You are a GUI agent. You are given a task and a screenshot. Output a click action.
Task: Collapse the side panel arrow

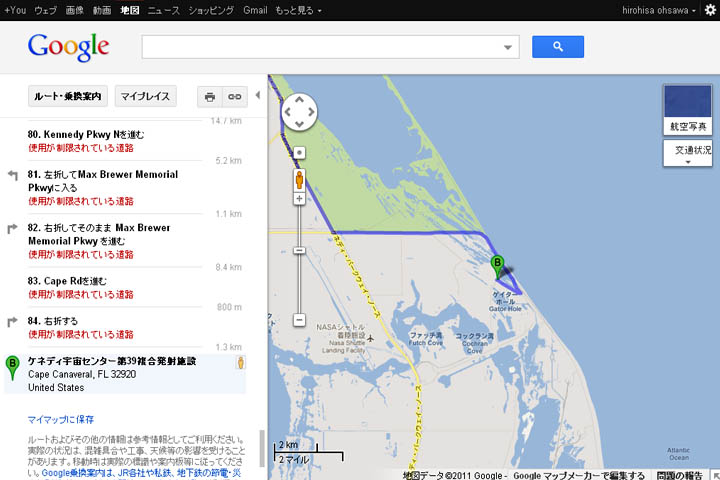coord(258,95)
